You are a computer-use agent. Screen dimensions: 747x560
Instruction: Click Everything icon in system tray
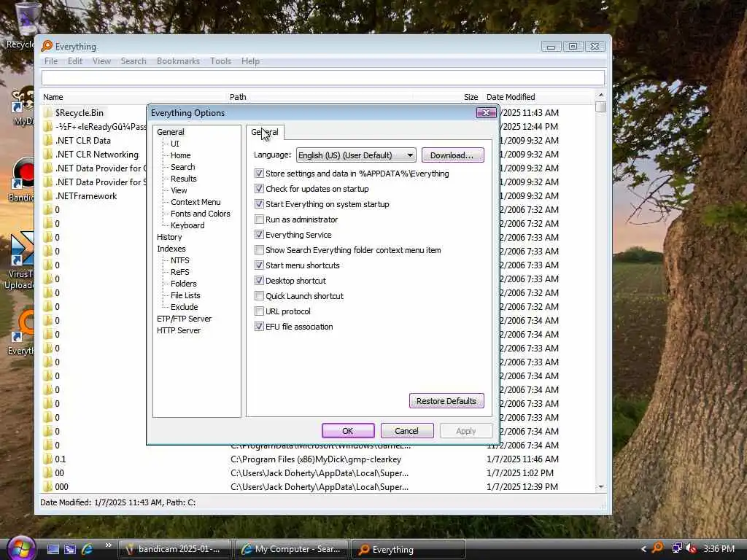[657, 548]
